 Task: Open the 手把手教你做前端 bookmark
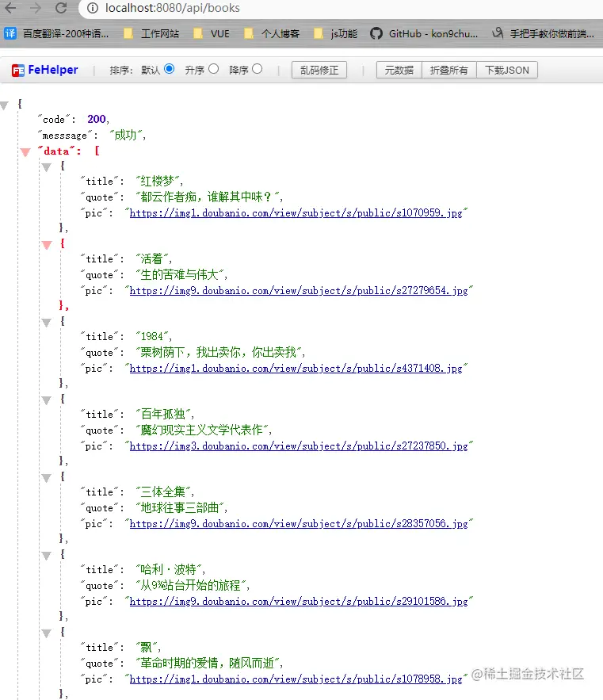[544, 33]
